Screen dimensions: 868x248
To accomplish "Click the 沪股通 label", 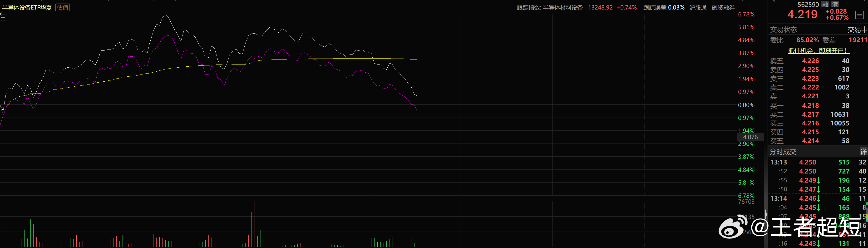I will click(x=698, y=7).
